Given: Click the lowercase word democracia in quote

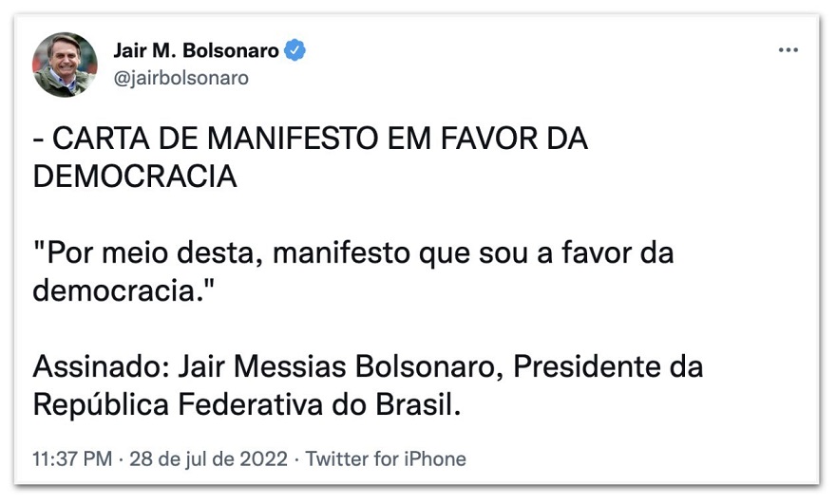Looking at the screenshot, I should coord(117,290).
